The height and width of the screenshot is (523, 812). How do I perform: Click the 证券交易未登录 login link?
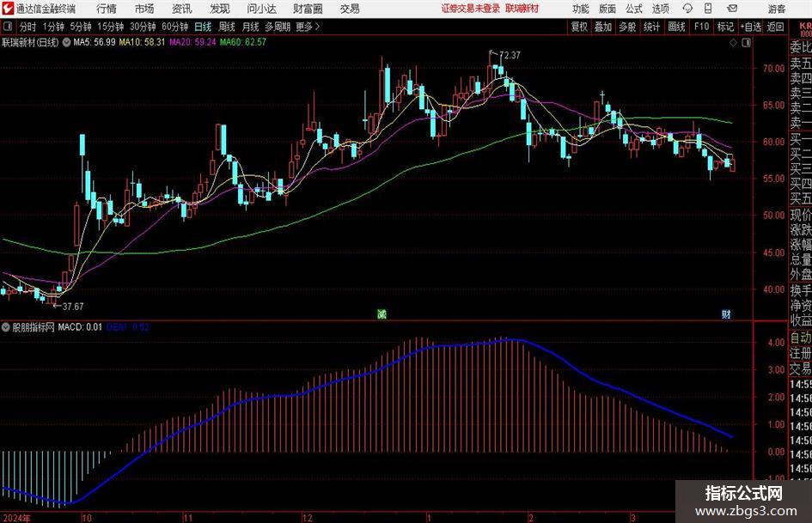pyautogui.click(x=471, y=9)
